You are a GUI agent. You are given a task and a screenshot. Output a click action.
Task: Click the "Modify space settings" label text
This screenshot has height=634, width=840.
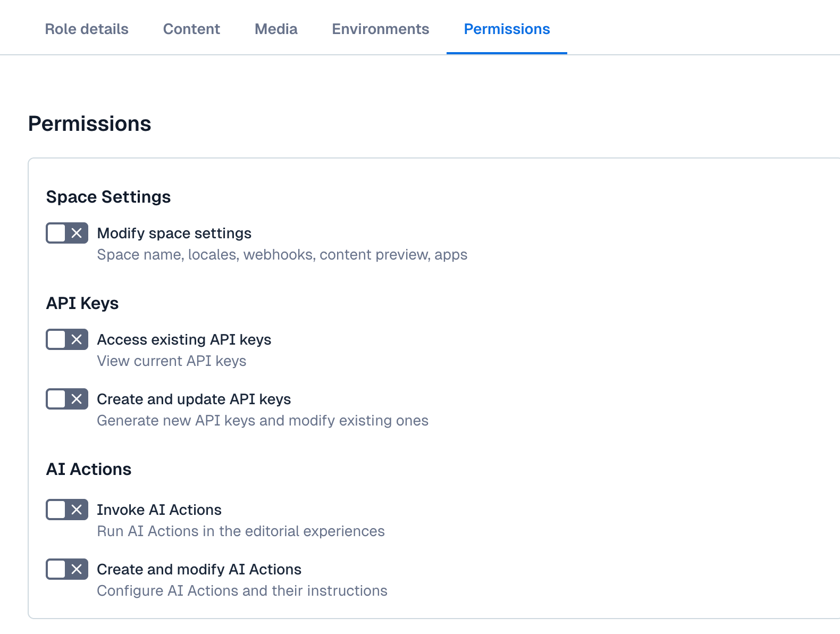point(174,233)
